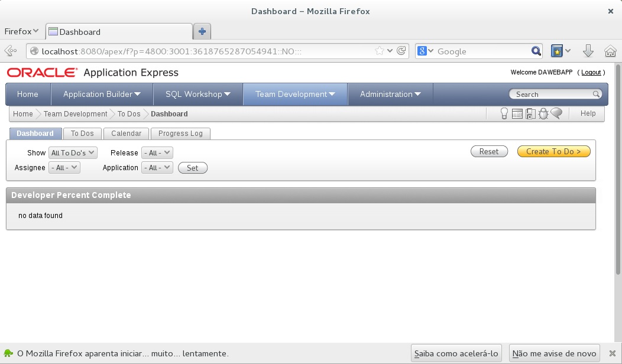Switch to the Progress Log tab
Screen dimensions: 622x364
coord(180,134)
